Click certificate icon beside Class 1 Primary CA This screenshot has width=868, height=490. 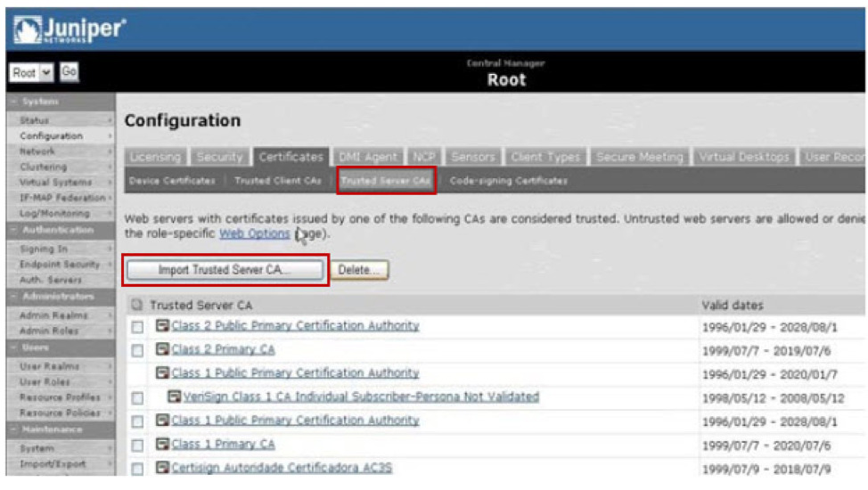161,444
